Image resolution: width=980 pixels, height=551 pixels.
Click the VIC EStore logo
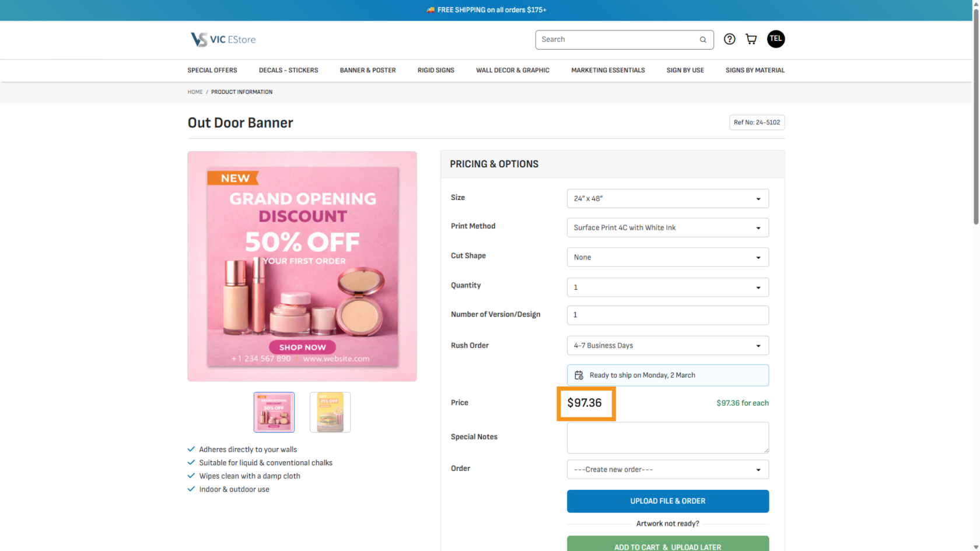(x=223, y=39)
